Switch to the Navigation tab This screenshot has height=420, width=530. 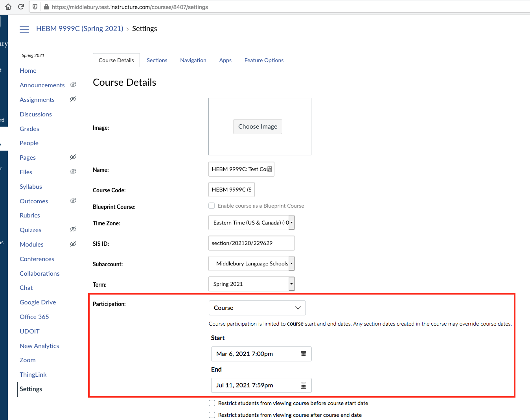193,60
